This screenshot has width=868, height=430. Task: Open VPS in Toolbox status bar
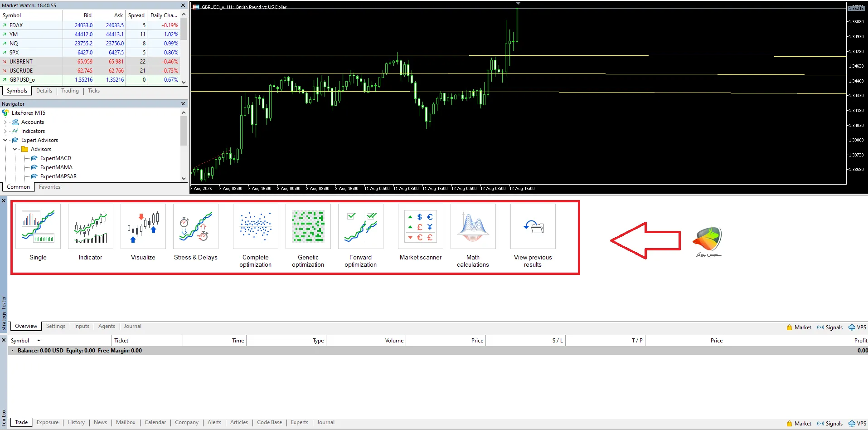[x=857, y=424]
